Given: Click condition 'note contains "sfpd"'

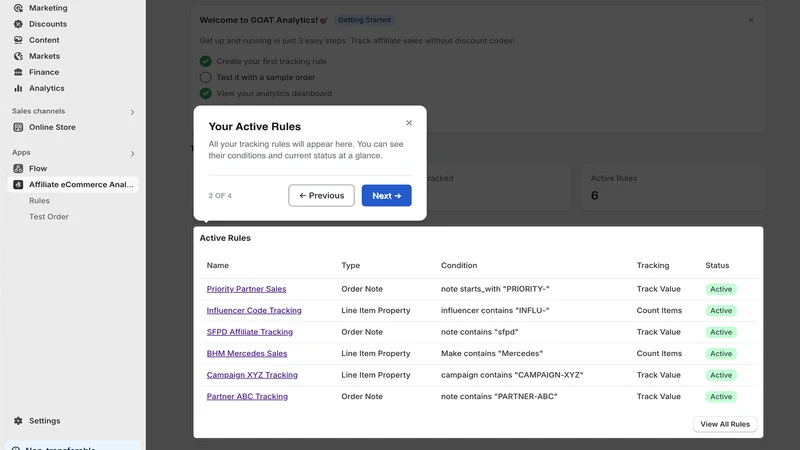Looking at the screenshot, I should click(480, 332).
